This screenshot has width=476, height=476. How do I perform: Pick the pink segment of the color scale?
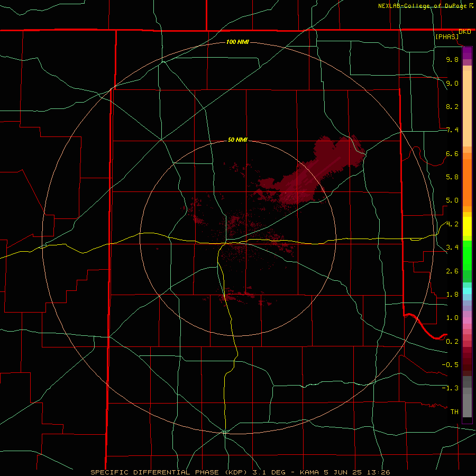point(467,321)
